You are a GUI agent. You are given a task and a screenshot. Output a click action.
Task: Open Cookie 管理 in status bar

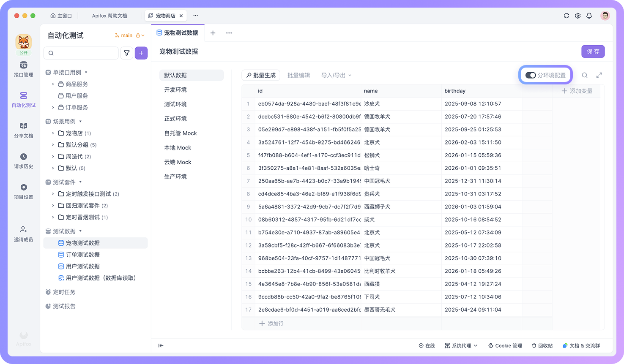point(505,345)
